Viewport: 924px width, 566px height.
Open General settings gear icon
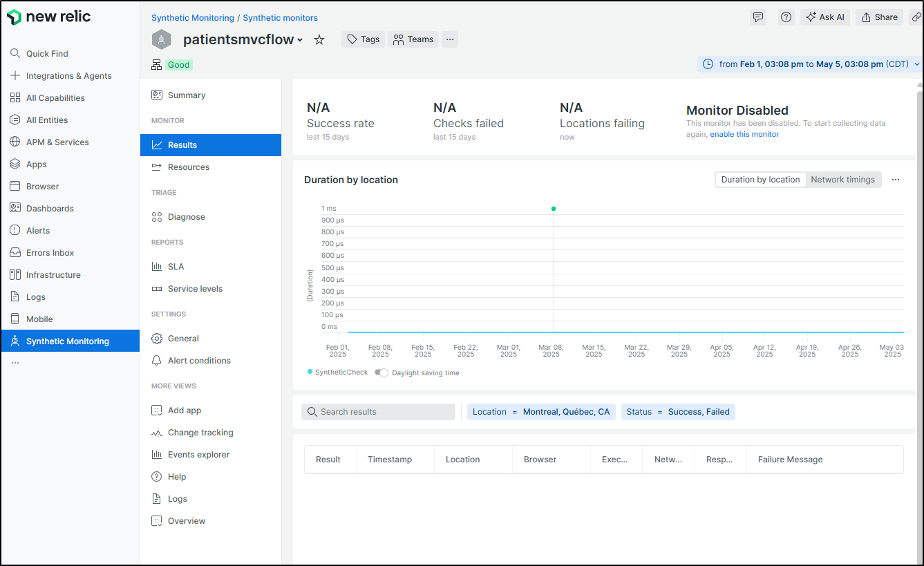pos(157,338)
